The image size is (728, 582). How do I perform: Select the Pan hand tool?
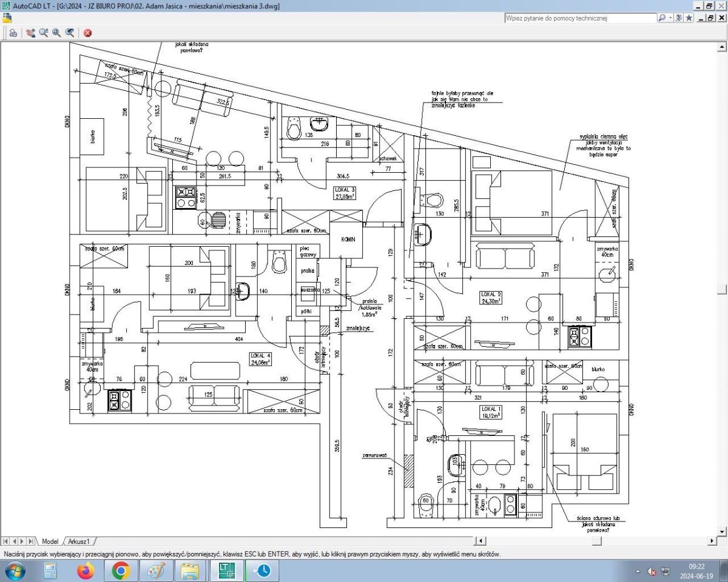31,33
